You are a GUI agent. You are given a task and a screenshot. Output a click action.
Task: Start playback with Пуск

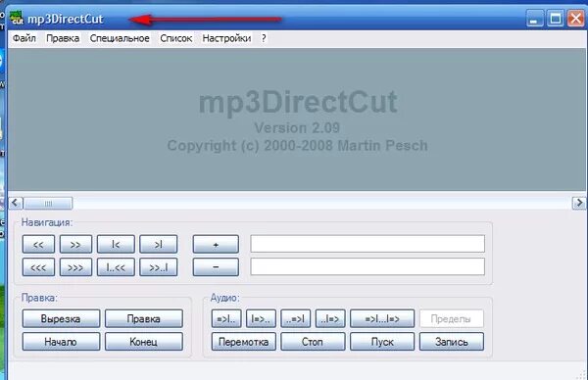coord(382,342)
